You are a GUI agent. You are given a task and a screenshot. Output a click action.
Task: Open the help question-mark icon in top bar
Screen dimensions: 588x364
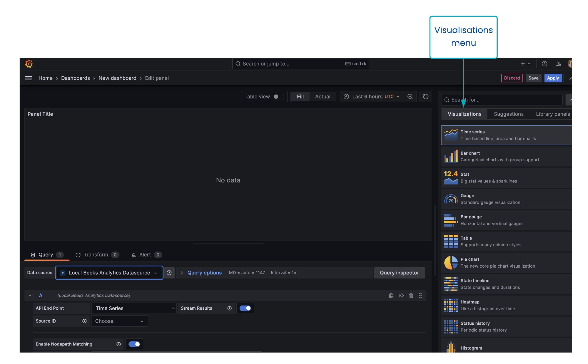(x=544, y=64)
